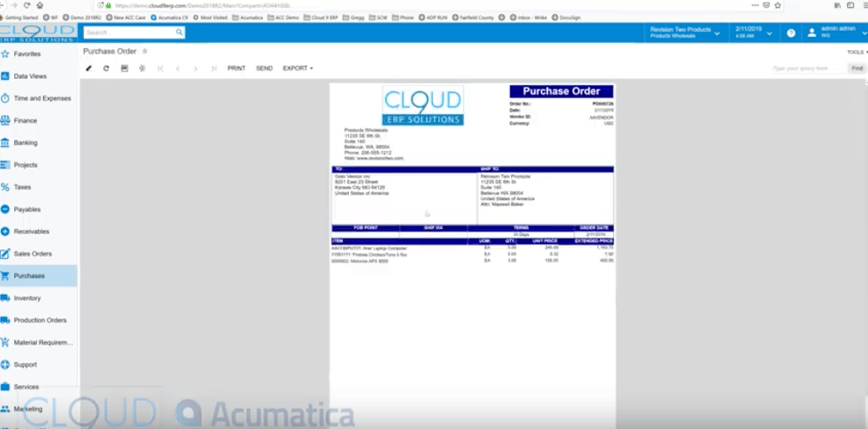
Task: Refresh the Purchase Order report
Action: tap(106, 68)
